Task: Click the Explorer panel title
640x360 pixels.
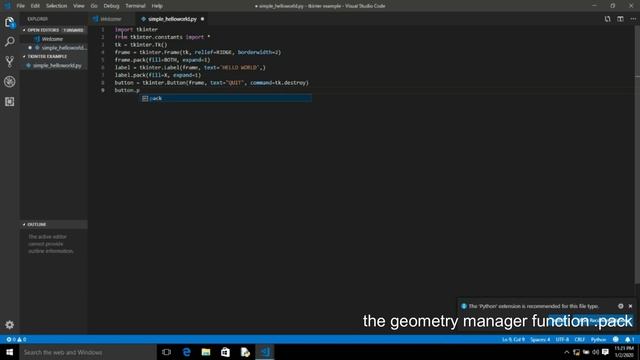Action: pos(38,19)
